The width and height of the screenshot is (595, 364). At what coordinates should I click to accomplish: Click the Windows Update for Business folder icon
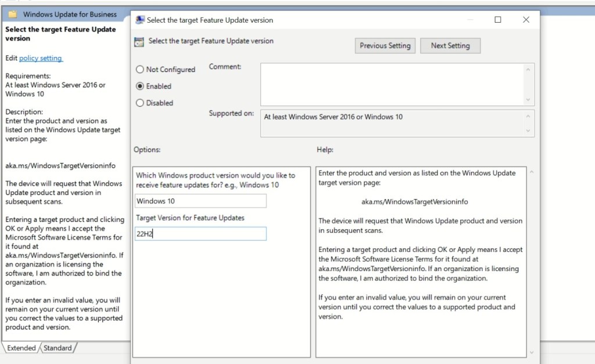click(13, 15)
